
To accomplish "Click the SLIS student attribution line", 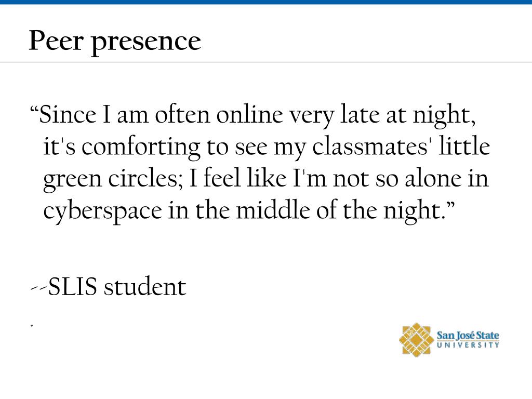I will pos(108,287).
